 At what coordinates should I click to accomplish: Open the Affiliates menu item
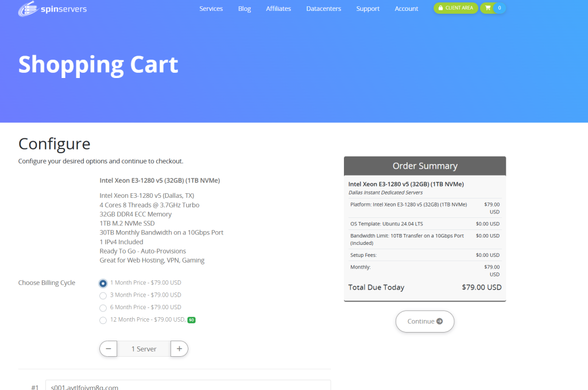(278, 9)
